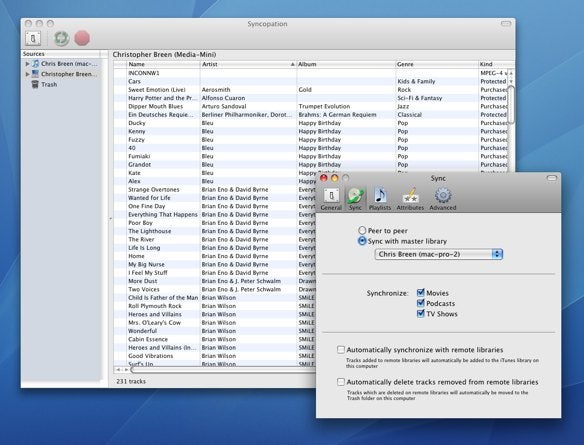Screen dimensions: 584x445
Task: Open the Playlists music note pane
Action: pos(380,199)
